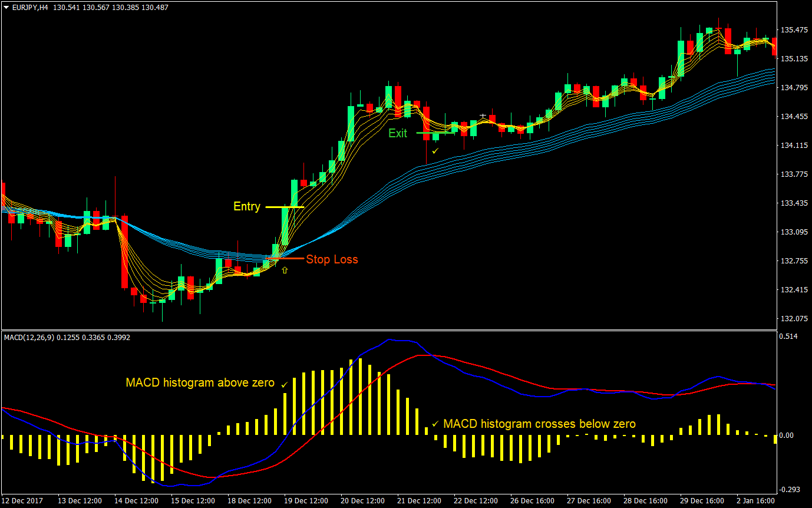Click the Entry annotation label
812x508 pixels.
[x=247, y=206]
